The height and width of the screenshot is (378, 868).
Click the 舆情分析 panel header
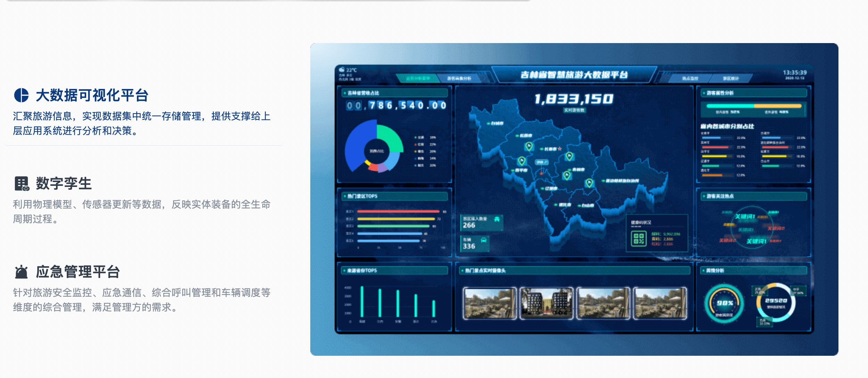click(754, 270)
